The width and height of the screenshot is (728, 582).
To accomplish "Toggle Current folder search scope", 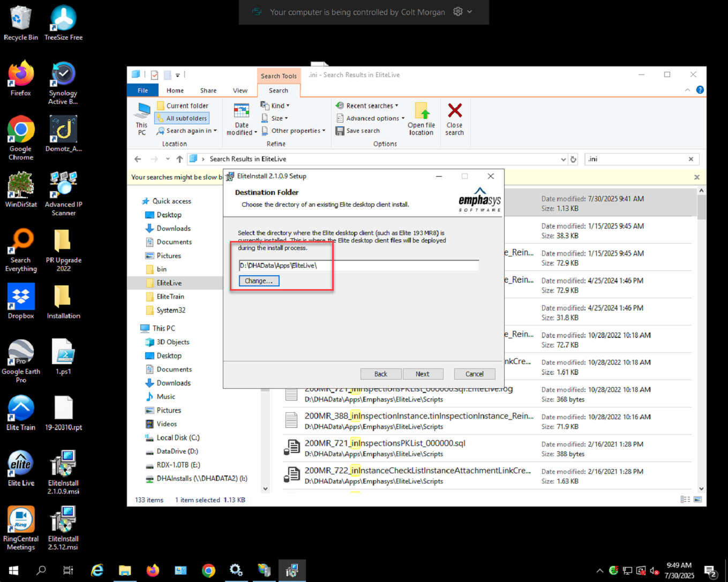I will point(182,106).
